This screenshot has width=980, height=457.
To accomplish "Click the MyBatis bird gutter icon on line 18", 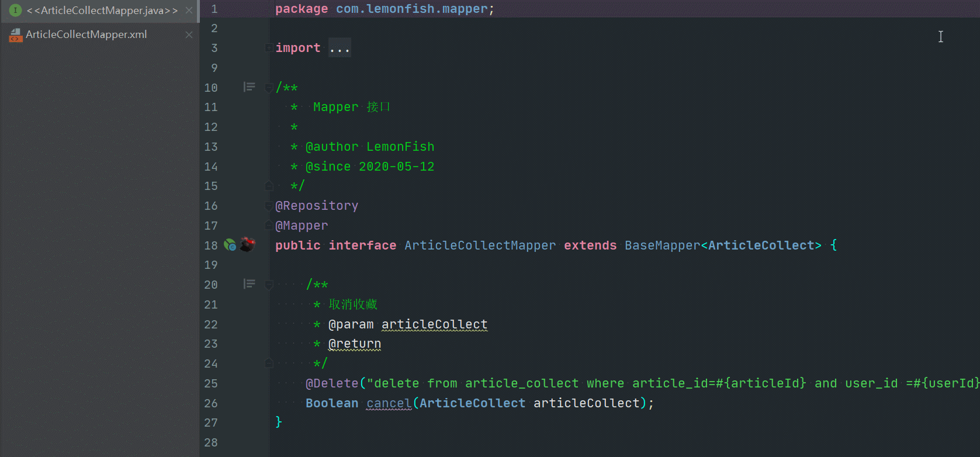I will (x=248, y=244).
